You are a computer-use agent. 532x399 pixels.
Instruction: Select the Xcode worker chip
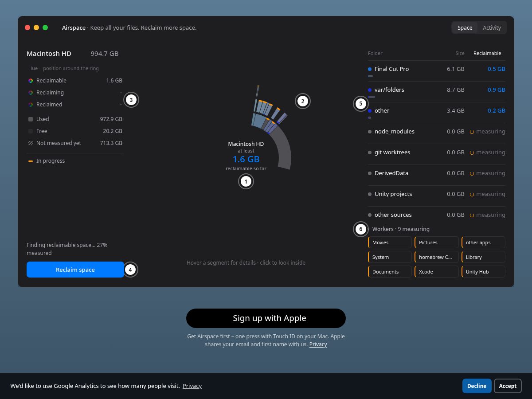437,272
